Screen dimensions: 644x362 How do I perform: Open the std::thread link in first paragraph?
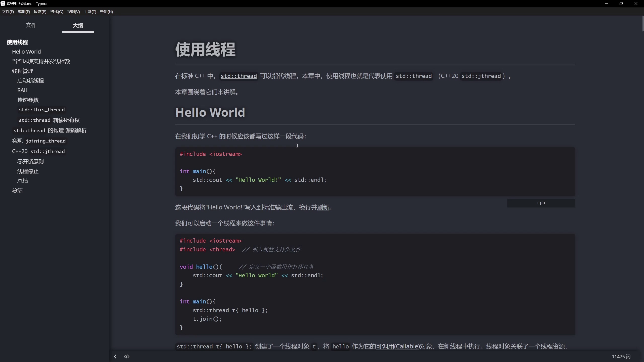point(239,76)
